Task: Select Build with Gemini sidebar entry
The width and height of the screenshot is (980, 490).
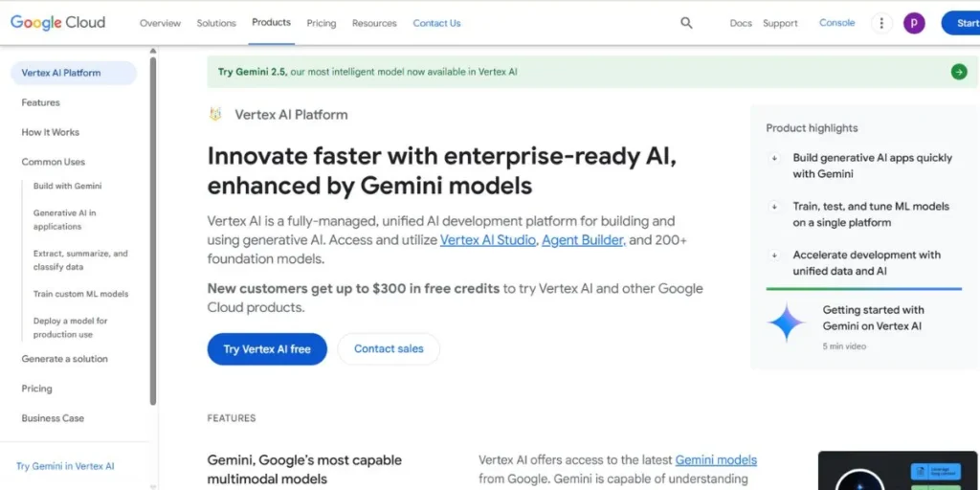Action: [68, 186]
